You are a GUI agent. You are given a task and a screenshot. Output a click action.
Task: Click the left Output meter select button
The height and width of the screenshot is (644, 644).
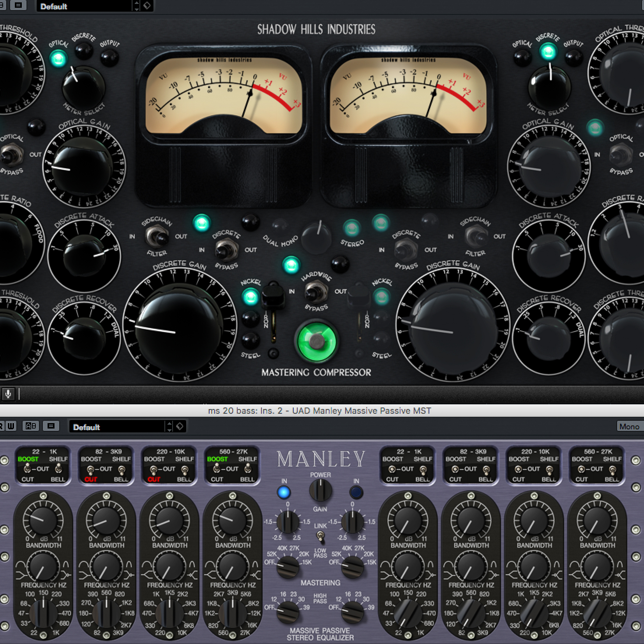click(x=109, y=58)
